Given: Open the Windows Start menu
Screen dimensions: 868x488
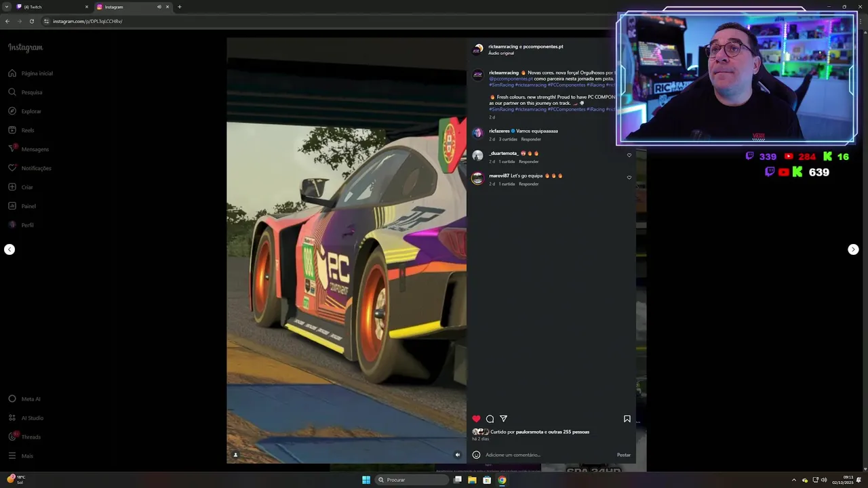Looking at the screenshot, I should (366, 480).
